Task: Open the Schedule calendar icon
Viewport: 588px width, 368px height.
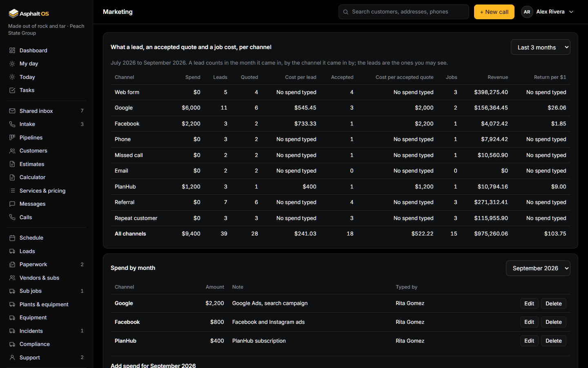Action: (x=12, y=238)
